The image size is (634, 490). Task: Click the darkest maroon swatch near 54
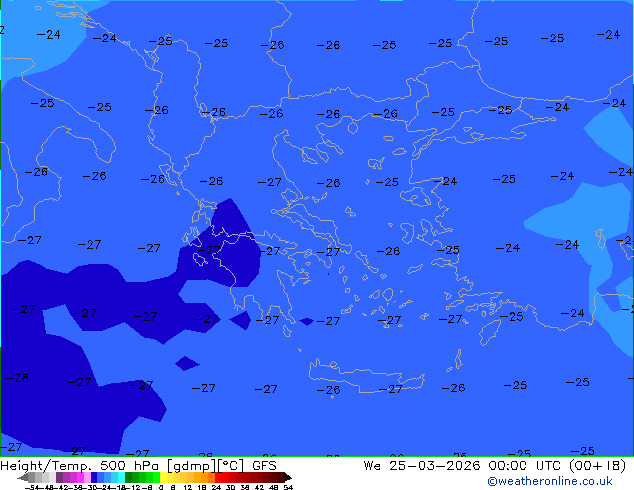point(281,477)
